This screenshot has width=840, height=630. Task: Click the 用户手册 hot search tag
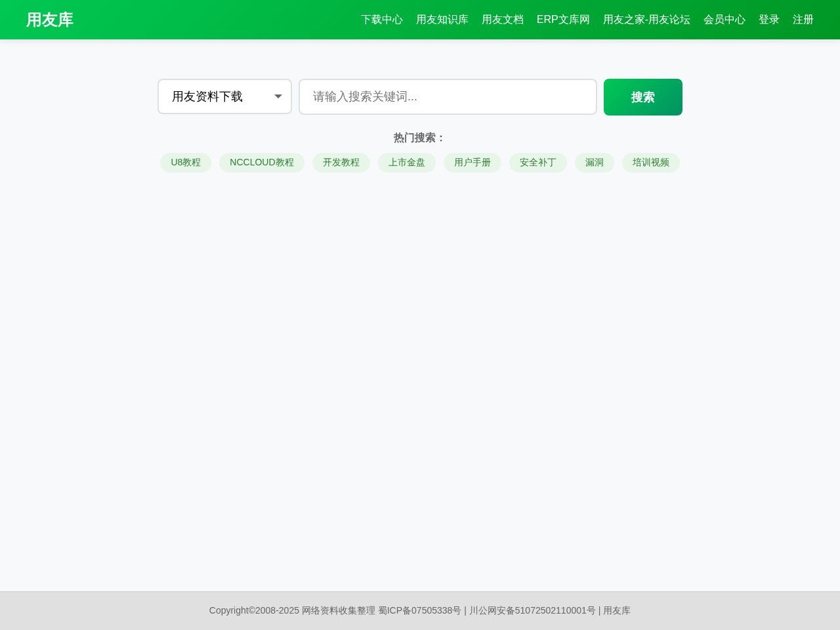pos(472,163)
